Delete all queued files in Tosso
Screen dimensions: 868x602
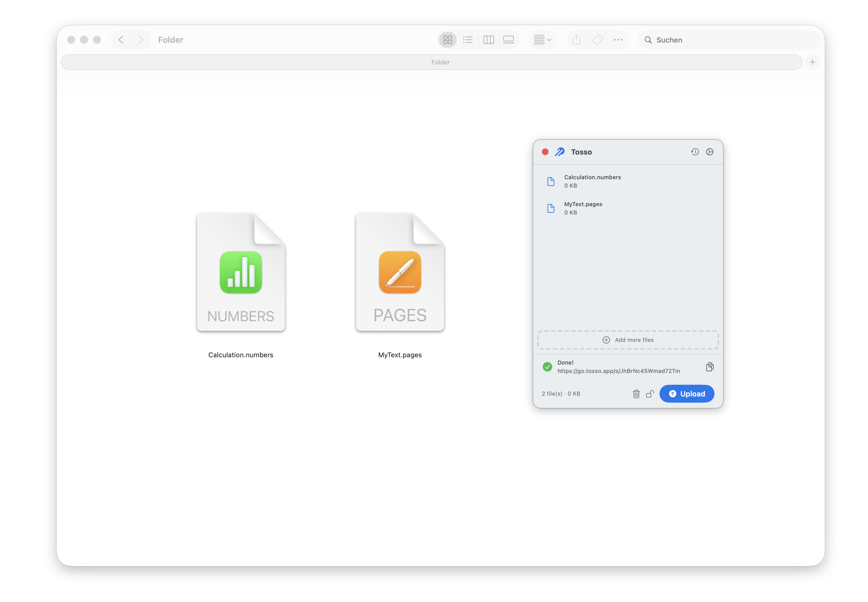tap(637, 393)
